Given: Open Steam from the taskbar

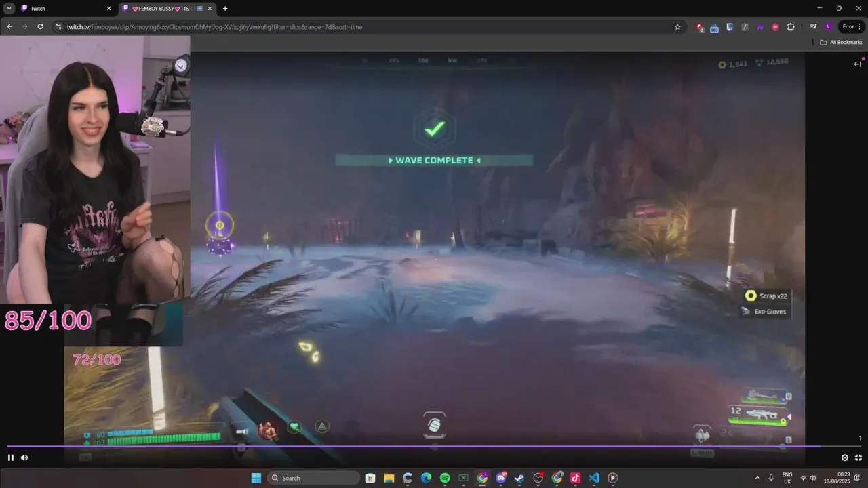Looking at the screenshot, I should pos(519,478).
